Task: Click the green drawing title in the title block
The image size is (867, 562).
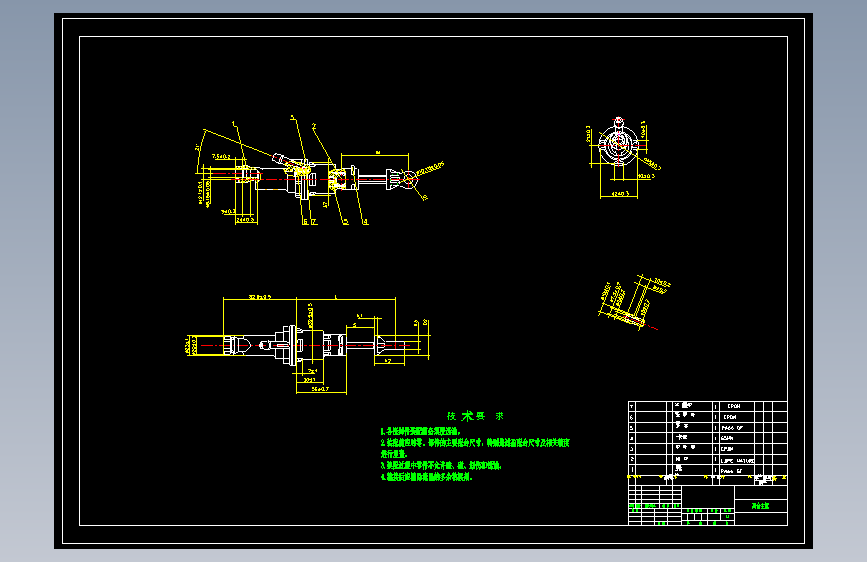Action: pyautogui.click(x=760, y=506)
